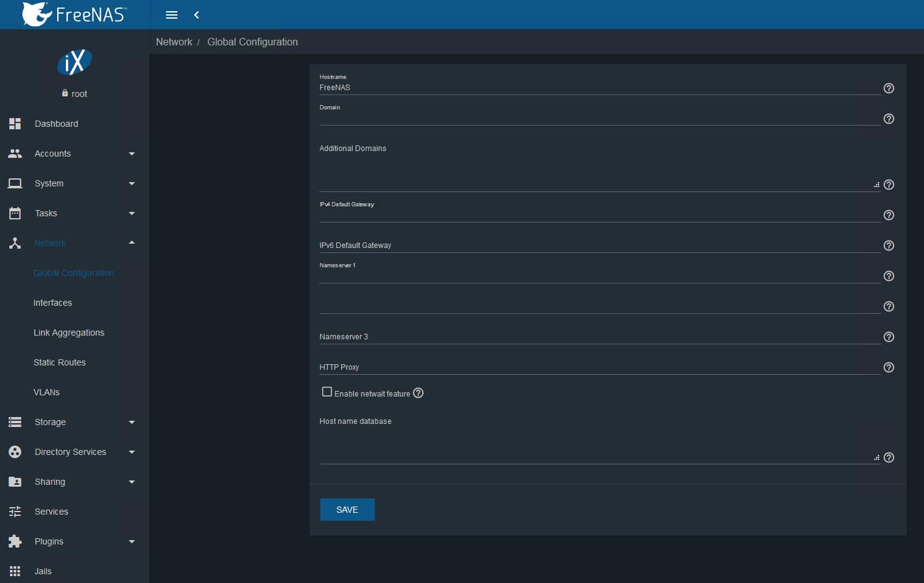Image resolution: width=924 pixels, height=583 pixels.
Task: Toggle the hamburger menu icon in the top bar
Action: (x=172, y=15)
